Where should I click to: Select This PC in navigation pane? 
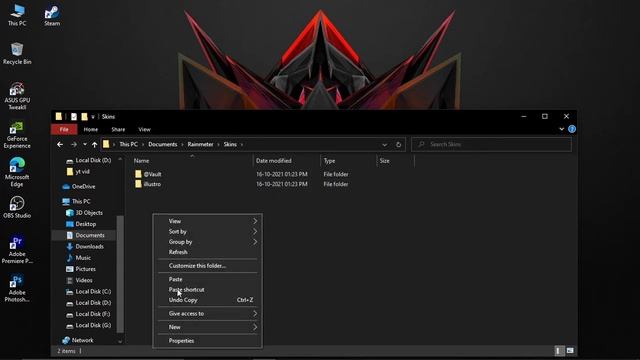coord(81,202)
